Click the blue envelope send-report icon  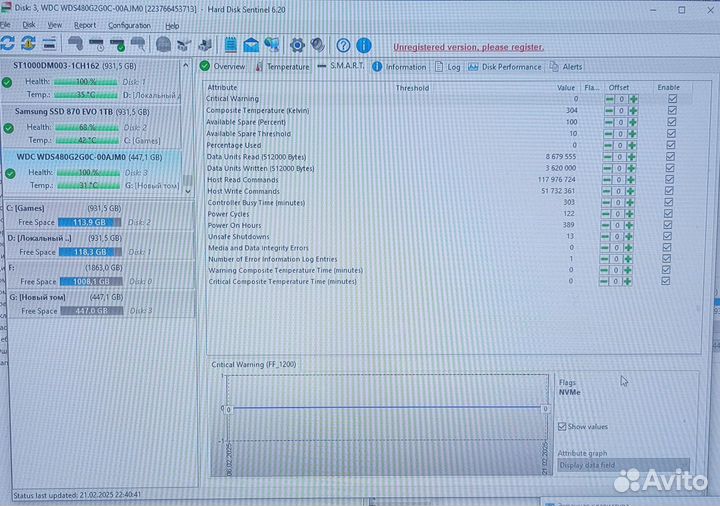point(251,45)
